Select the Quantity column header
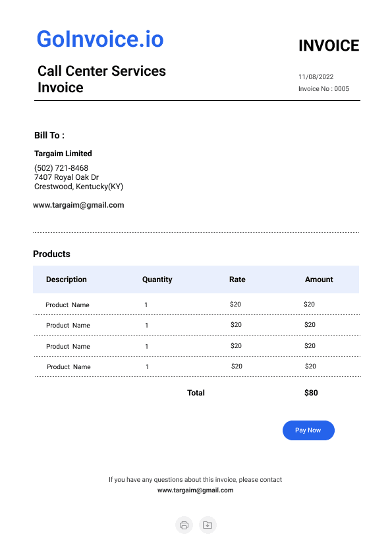Image resolution: width=392 pixels, height=555 pixels. click(x=157, y=279)
